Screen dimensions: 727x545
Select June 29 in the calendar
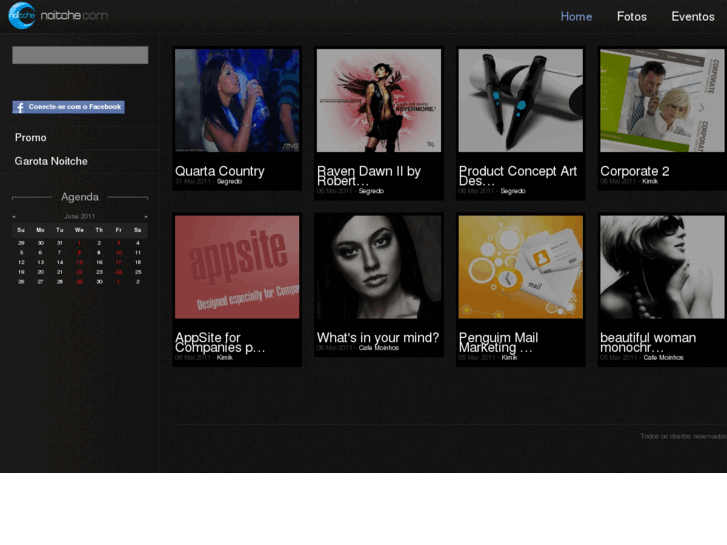click(x=79, y=282)
